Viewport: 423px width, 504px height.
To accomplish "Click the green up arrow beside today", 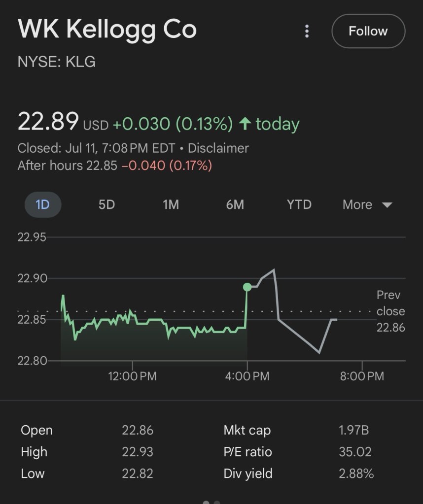I will 244,124.
